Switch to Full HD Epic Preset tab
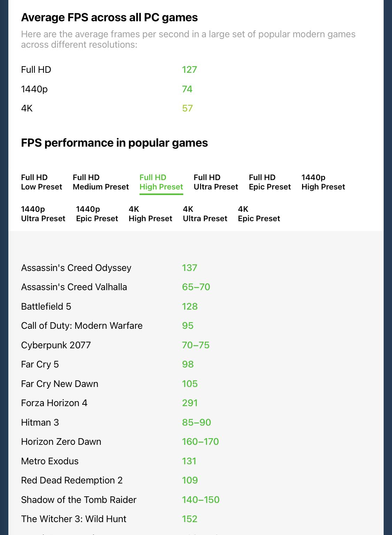The image size is (392, 535). point(270,182)
